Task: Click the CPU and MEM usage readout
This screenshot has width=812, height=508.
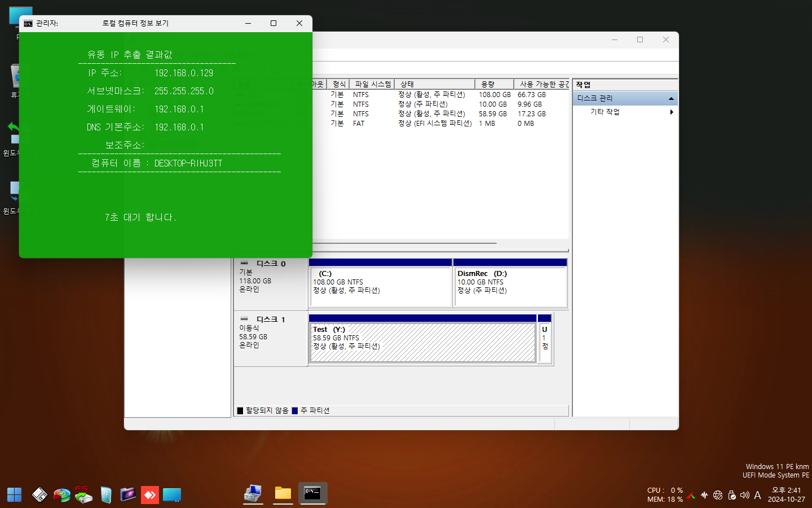Action: pyautogui.click(x=665, y=495)
